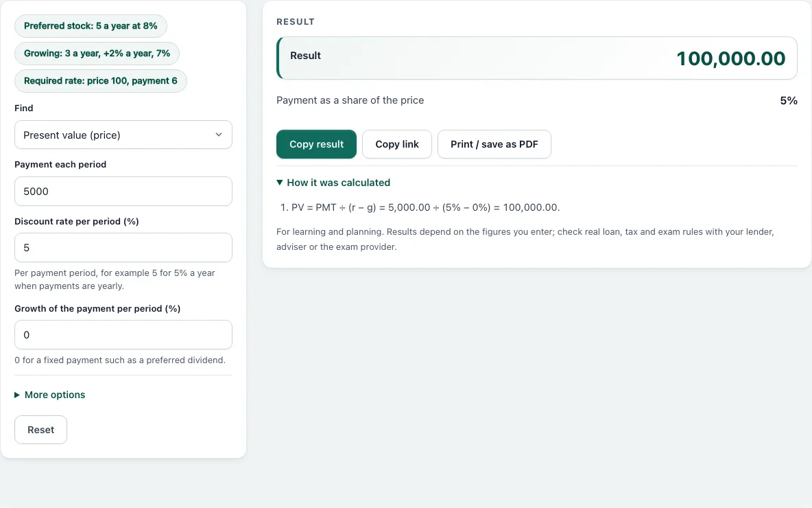Copy the result value

(x=316, y=144)
